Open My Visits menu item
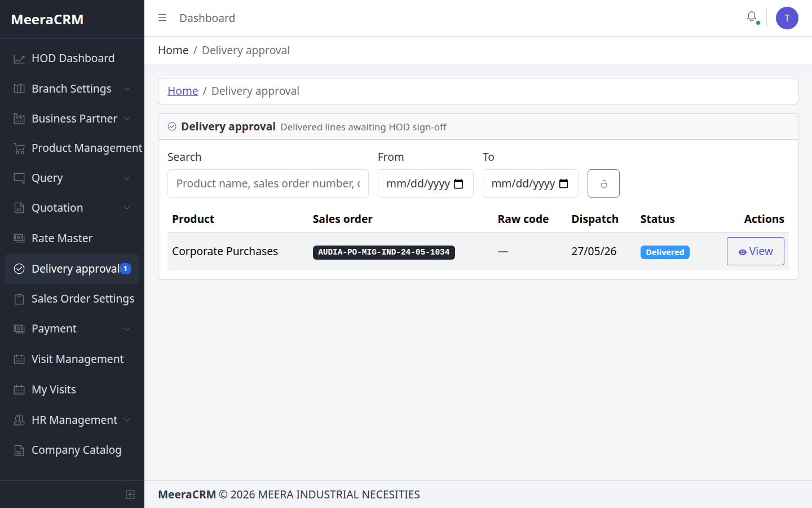 pos(72,389)
